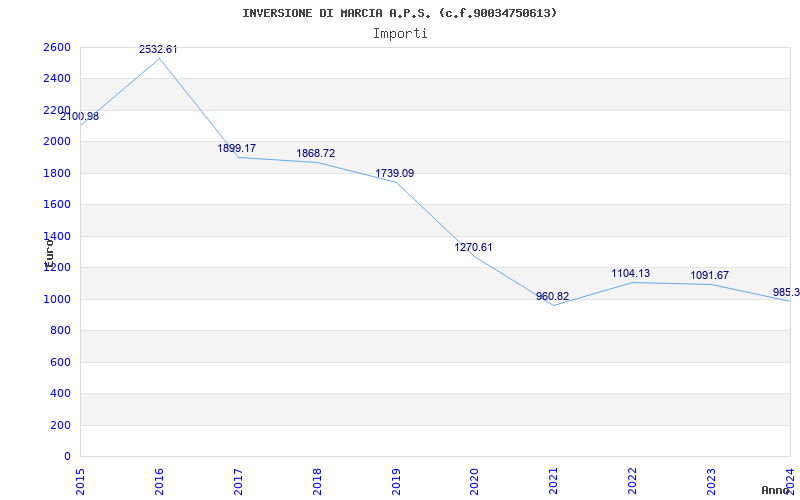Image resolution: width=800 pixels, height=500 pixels.
Task: Select y-axis tick label 800
Action: pos(60,331)
